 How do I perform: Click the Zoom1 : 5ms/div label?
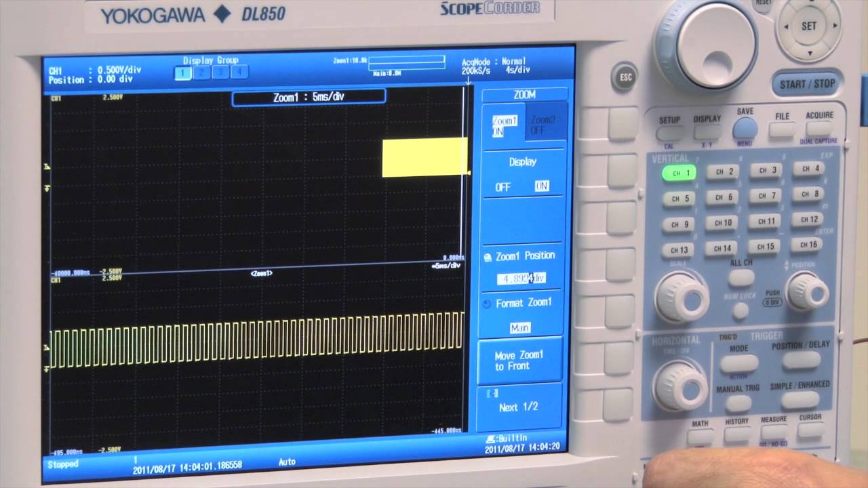point(309,97)
